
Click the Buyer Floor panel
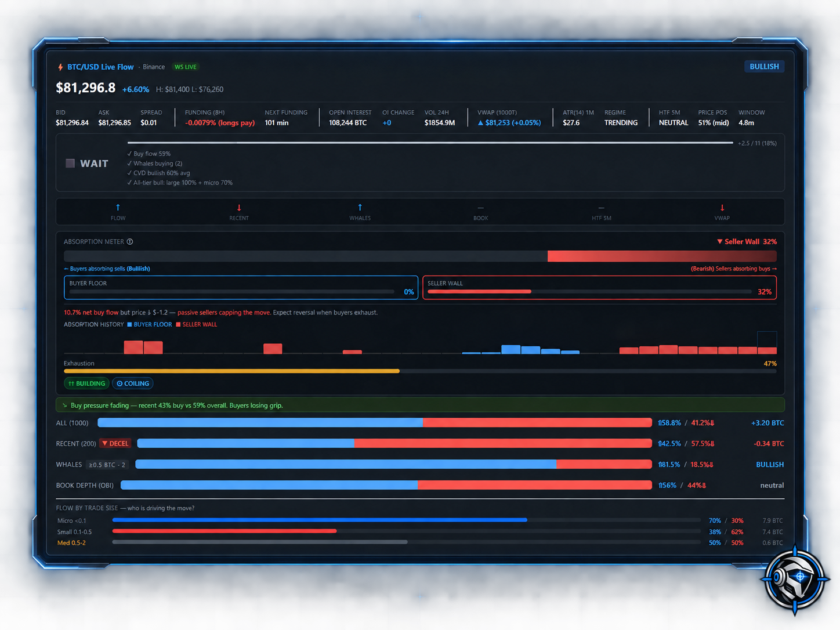(x=241, y=288)
